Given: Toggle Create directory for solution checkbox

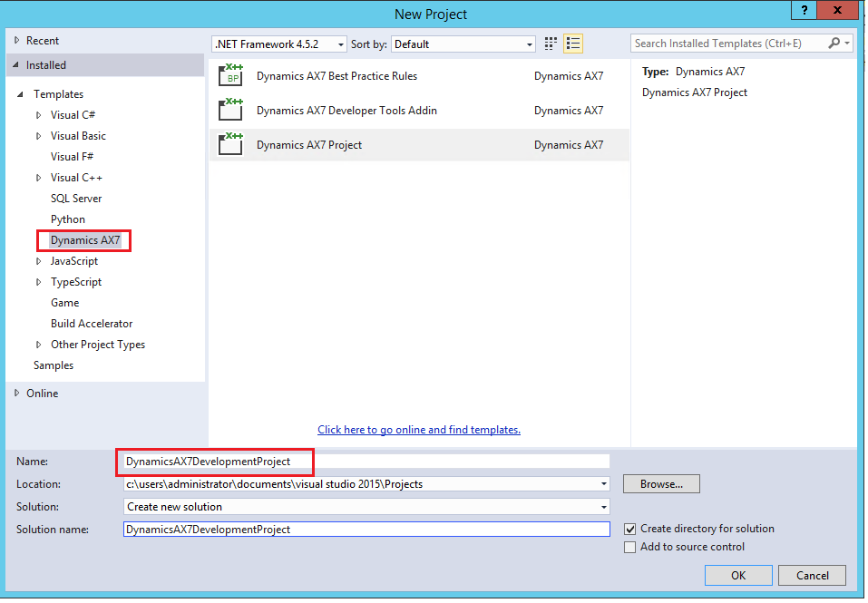Looking at the screenshot, I should [630, 529].
